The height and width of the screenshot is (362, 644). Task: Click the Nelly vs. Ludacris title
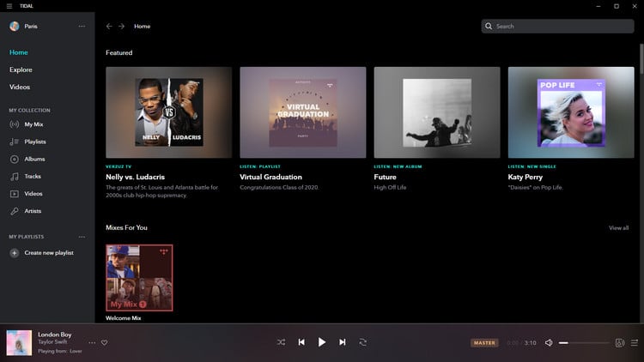tap(135, 177)
